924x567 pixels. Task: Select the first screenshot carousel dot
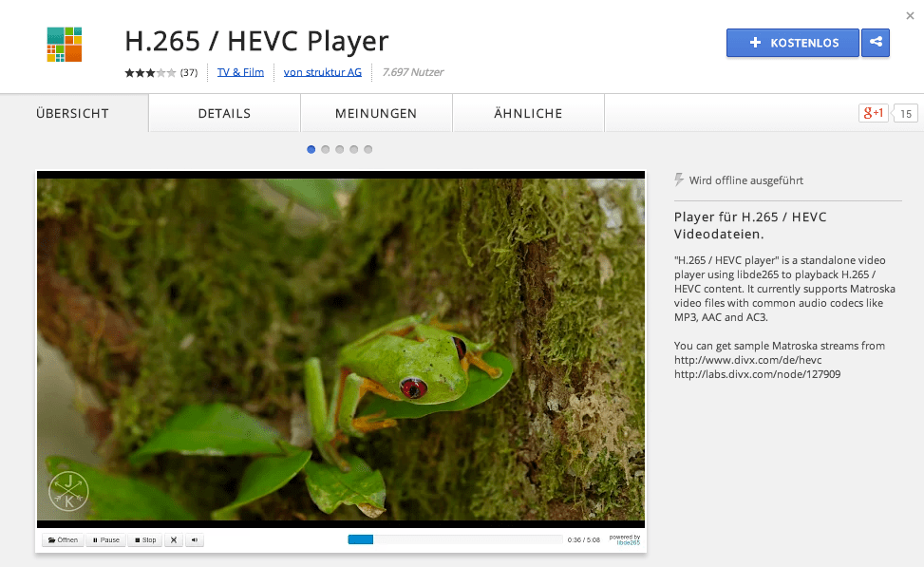311,150
